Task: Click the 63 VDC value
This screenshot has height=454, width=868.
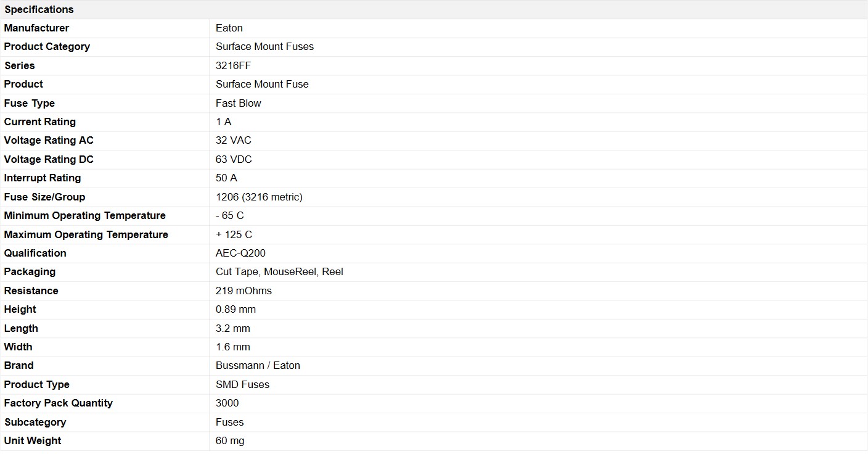Action: pyautogui.click(x=234, y=159)
